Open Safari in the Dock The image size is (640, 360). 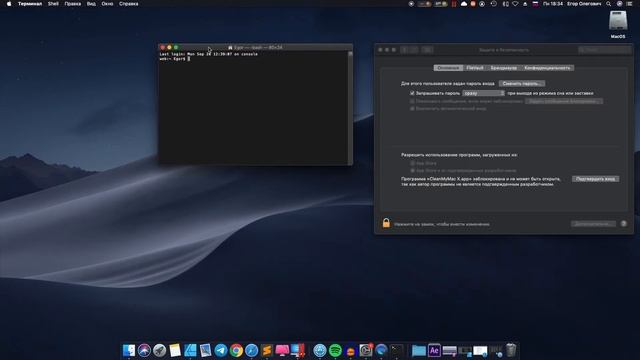pos(251,350)
